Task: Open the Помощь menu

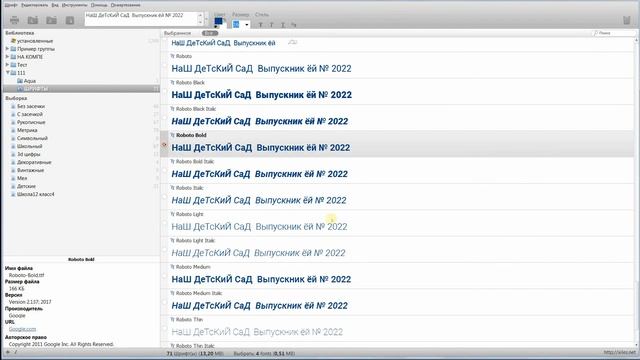Action: [99, 5]
